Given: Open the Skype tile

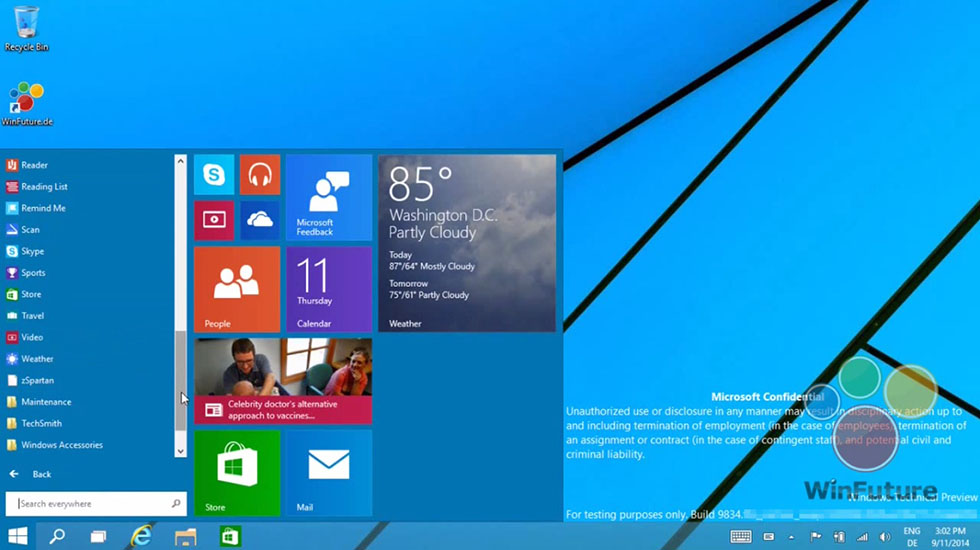Looking at the screenshot, I should point(214,175).
